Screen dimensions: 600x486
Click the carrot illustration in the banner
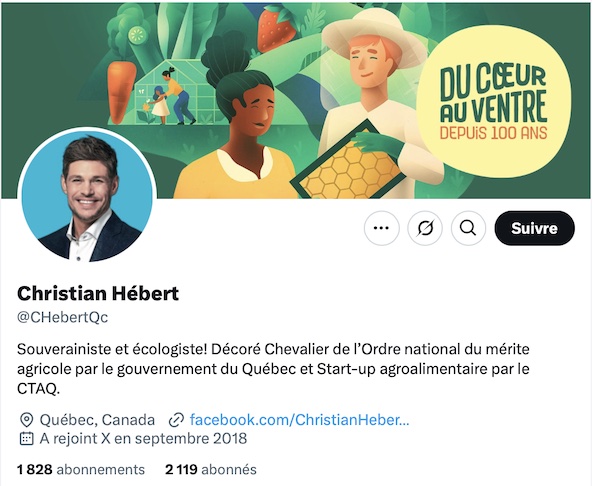coord(121,92)
